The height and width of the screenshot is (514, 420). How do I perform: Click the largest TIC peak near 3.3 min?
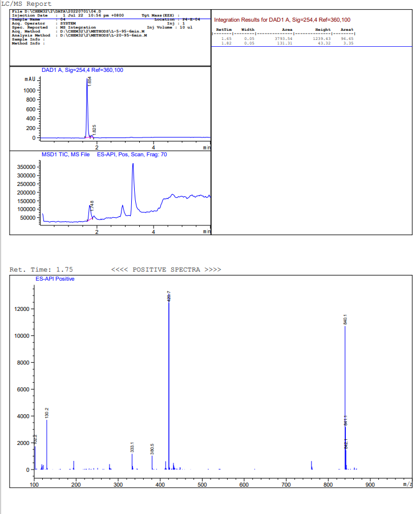(133, 165)
